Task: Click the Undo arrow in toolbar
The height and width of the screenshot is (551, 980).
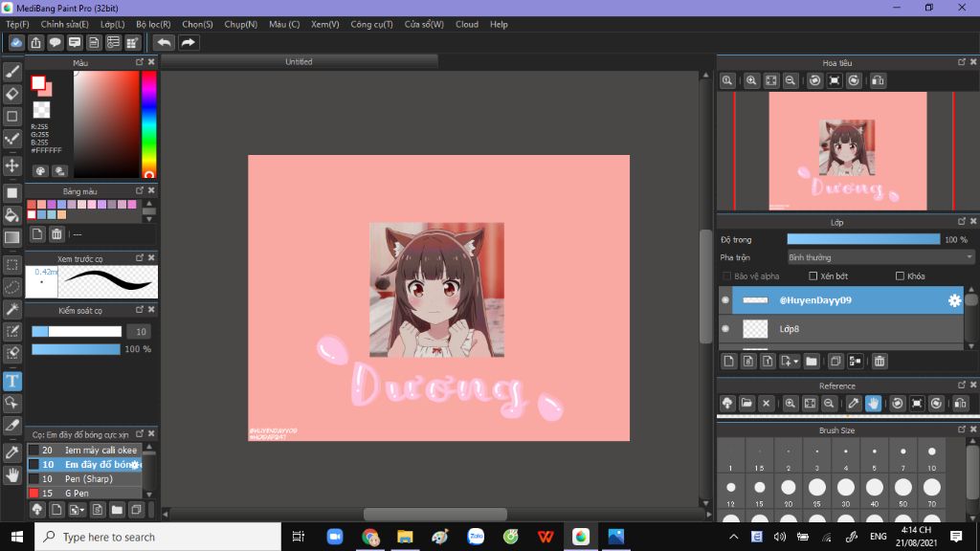Action: tap(164, 42)
